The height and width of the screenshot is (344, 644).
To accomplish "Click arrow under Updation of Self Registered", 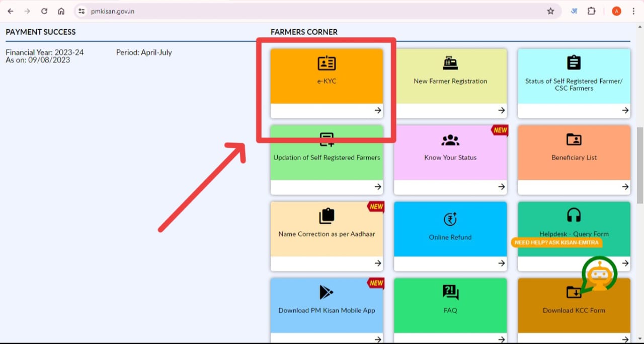I will point(378,187).
